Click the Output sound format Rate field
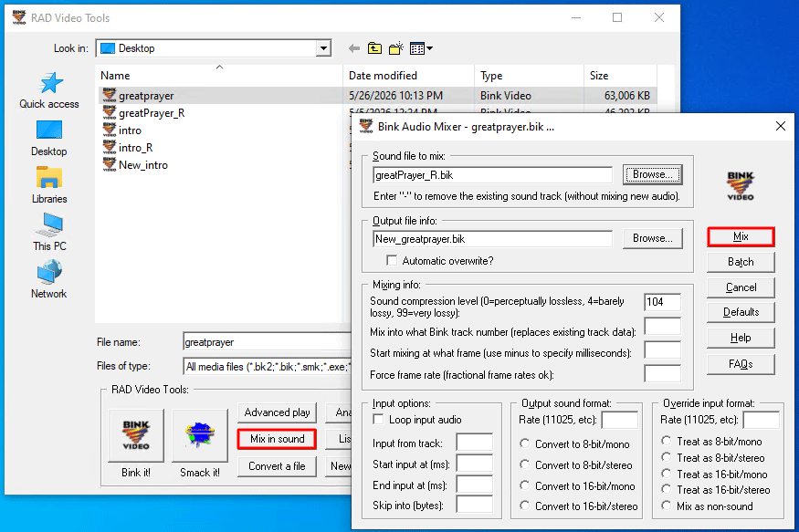The height and width of the screenshot is (532, 799). tap(620, 420)
